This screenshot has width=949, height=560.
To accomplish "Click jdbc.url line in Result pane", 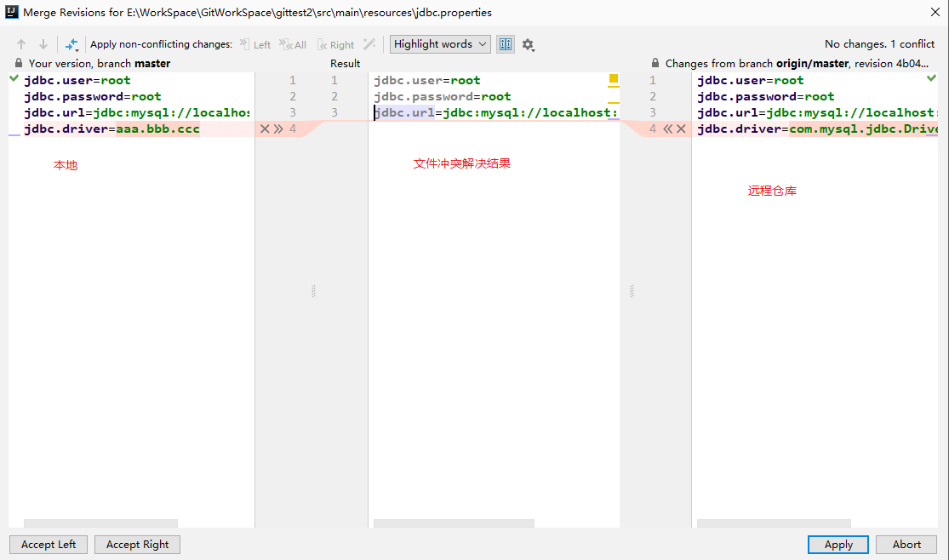I will 495,112.
